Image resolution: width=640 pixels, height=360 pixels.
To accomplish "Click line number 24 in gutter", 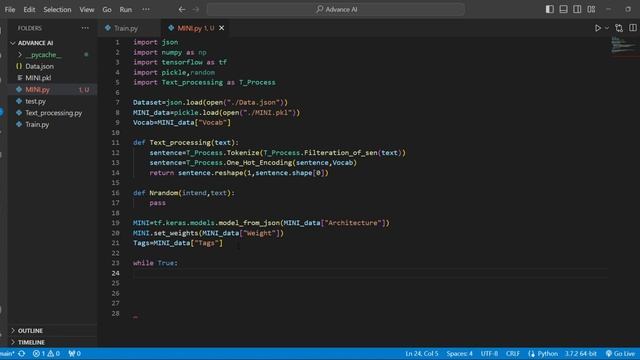I will pos(116,273).
